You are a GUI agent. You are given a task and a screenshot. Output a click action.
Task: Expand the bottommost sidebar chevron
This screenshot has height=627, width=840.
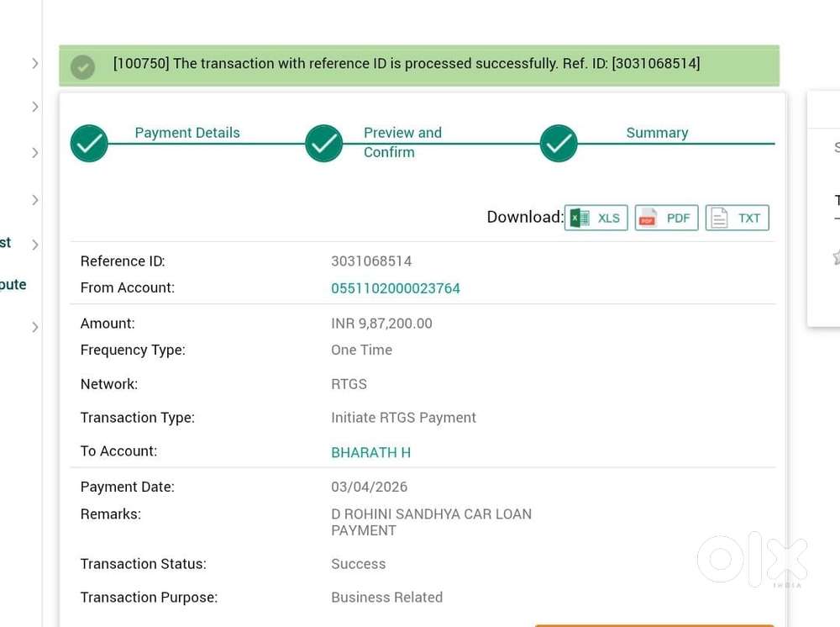[x=34, y=327]
